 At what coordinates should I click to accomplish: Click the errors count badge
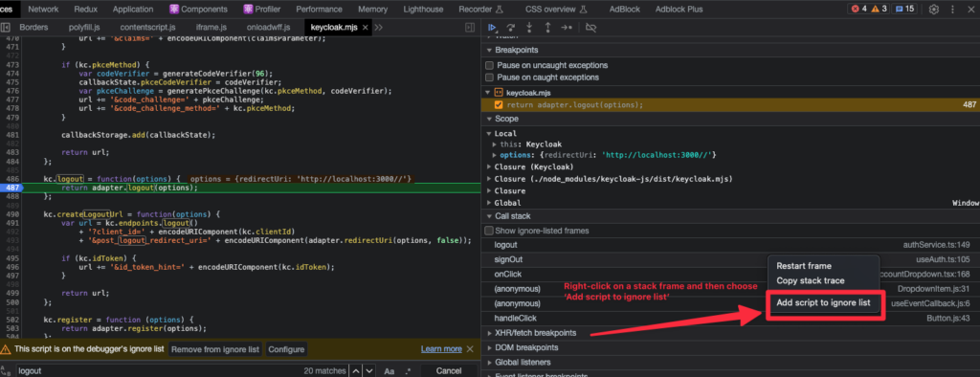[x=860, y=9]
